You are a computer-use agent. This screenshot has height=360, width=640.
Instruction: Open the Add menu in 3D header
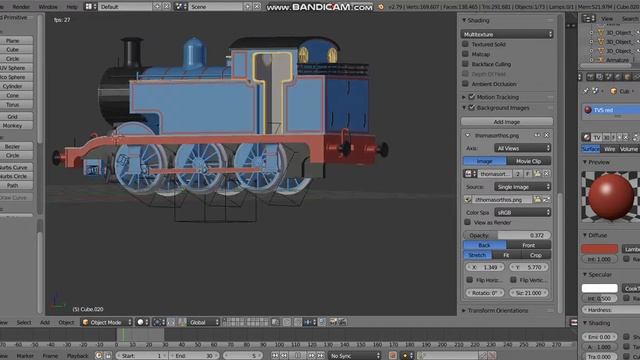tap(45, 322)
